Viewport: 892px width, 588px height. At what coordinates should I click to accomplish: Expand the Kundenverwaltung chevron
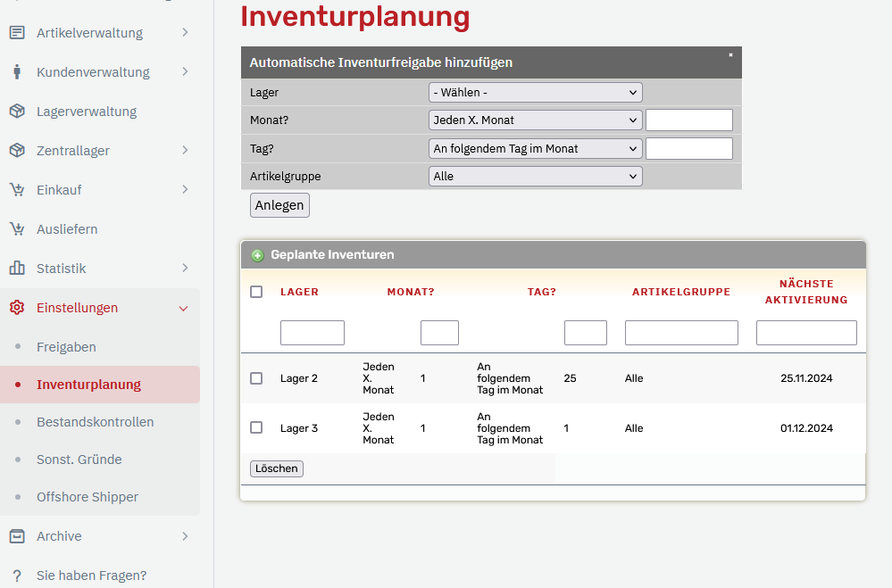(185, 71)
